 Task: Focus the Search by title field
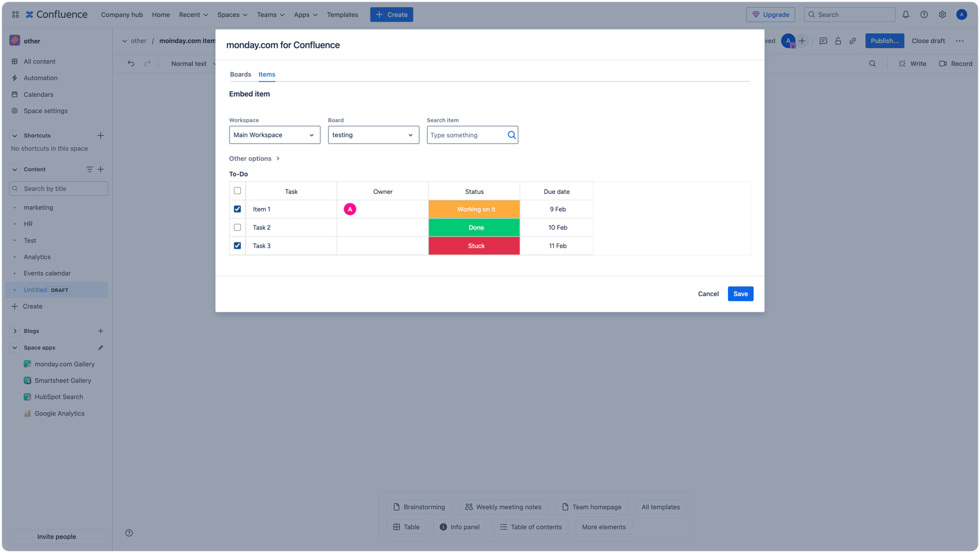tap(58, 188)
